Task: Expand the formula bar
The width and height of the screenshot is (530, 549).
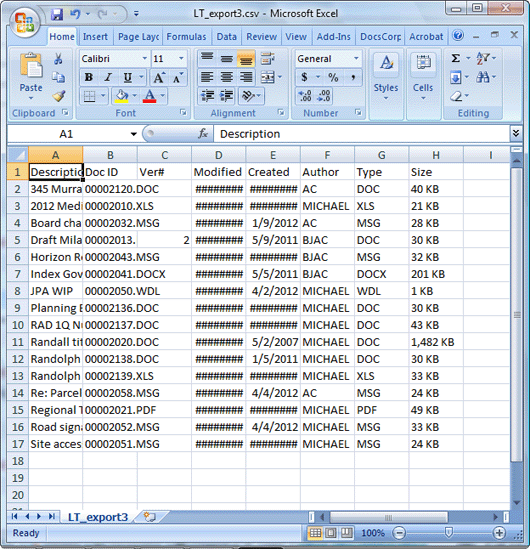Action: pyautogui.click(x=516, y=133)
